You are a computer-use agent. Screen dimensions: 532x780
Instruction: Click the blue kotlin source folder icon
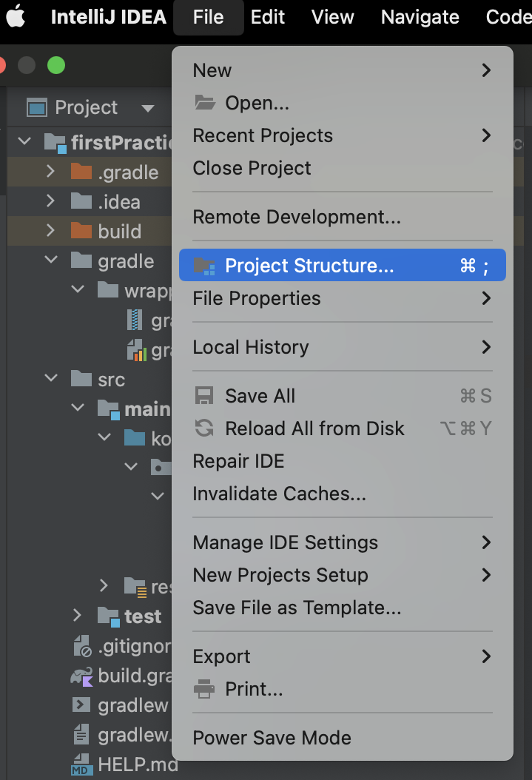pos(134,438)
